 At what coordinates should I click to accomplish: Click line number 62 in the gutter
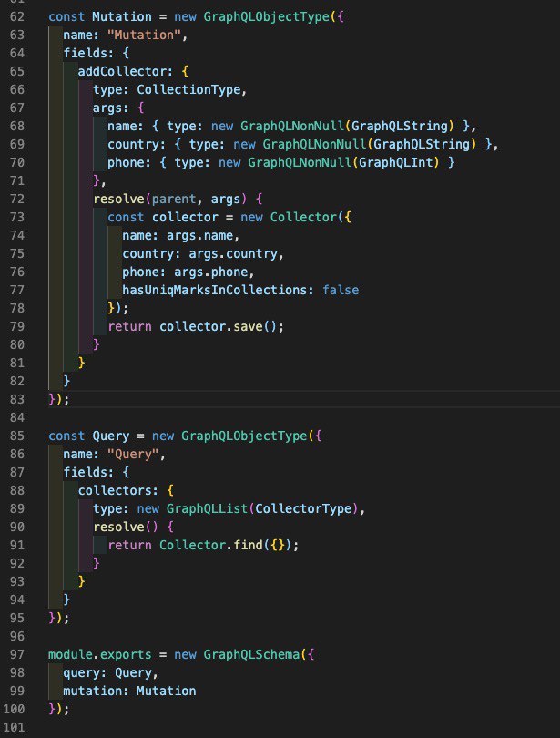[17, 16]
